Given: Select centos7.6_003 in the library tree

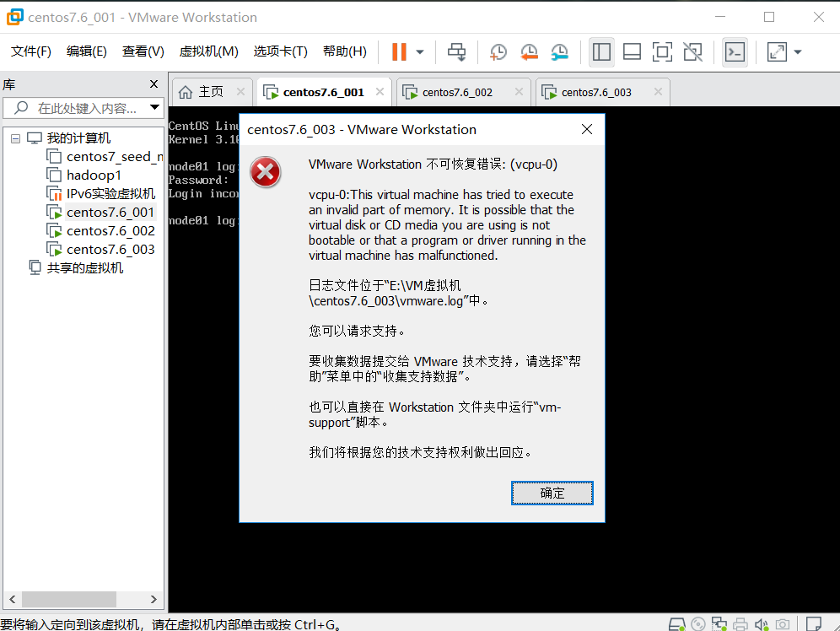Looking at the screenshot, I should pos(110,250).
